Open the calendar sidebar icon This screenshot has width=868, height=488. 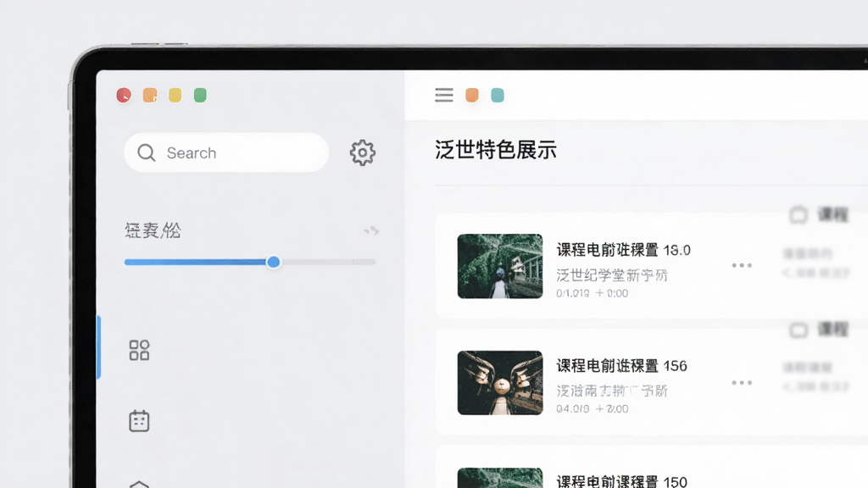click(139, 421)
